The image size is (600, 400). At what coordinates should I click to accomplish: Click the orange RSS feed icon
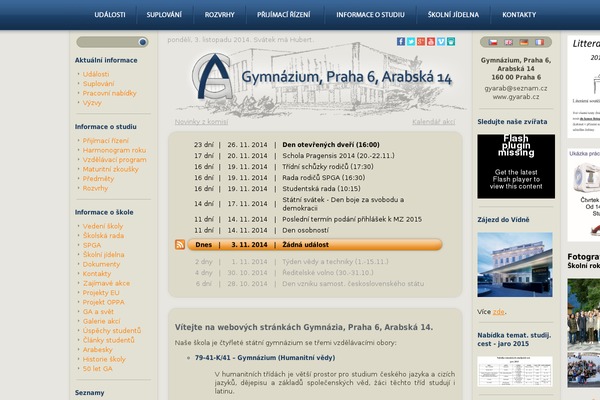pyautogui.click(x=180, y=245)
